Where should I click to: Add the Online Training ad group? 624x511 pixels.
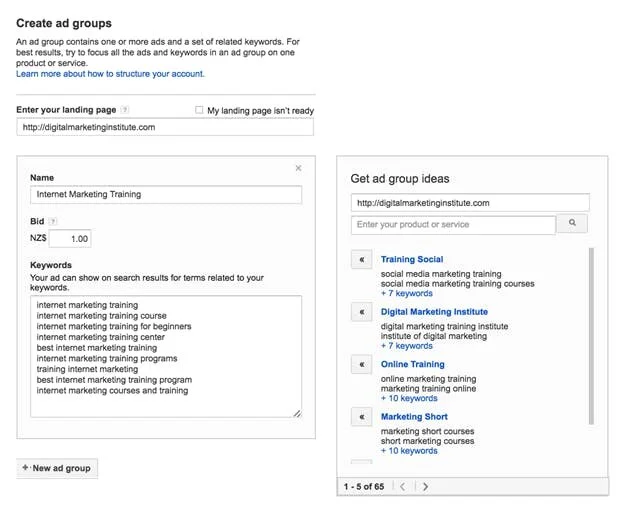point(361,364)
